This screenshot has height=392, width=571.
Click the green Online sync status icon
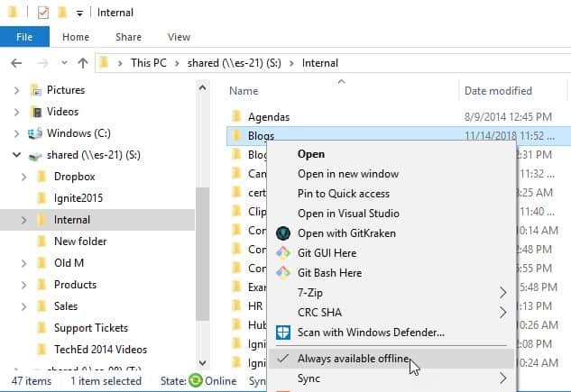[x=195, y=381]
